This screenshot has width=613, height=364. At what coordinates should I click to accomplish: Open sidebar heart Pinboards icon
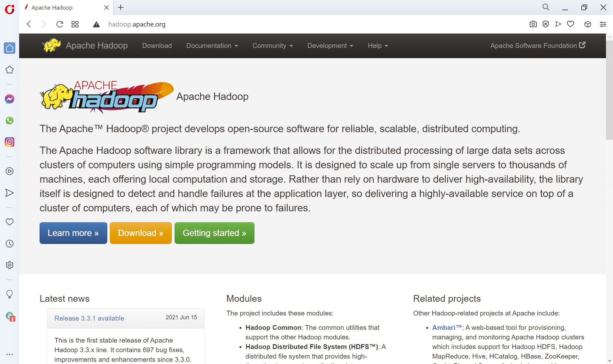point(10,222)
